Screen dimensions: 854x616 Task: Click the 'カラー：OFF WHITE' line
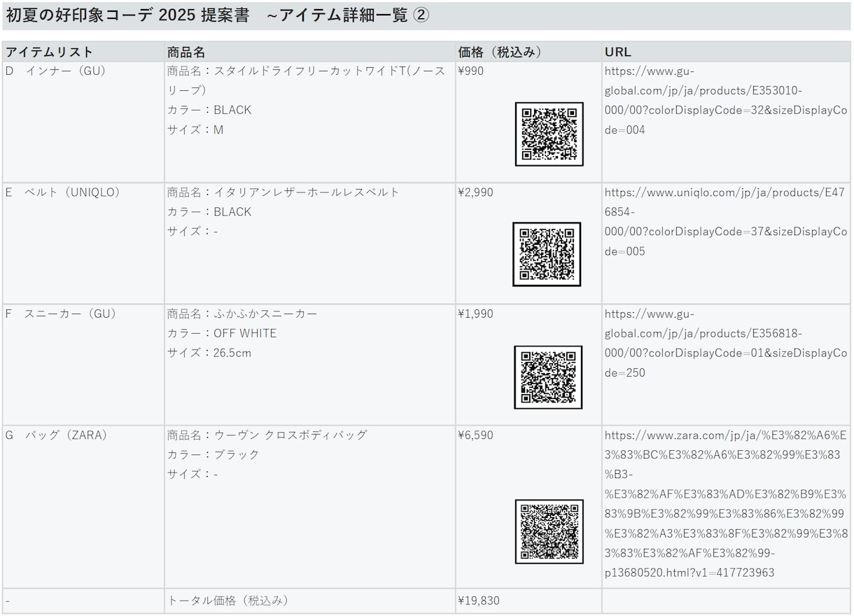[222, 333]
